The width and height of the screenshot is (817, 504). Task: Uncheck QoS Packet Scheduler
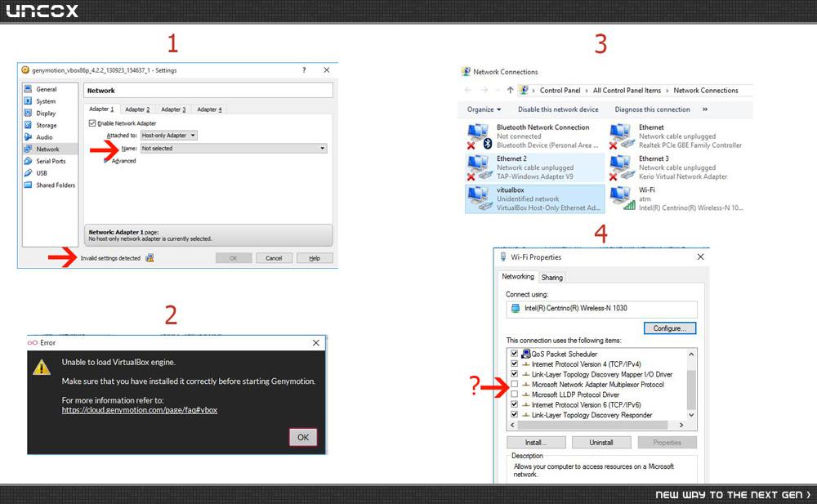(x=514, y=354)
